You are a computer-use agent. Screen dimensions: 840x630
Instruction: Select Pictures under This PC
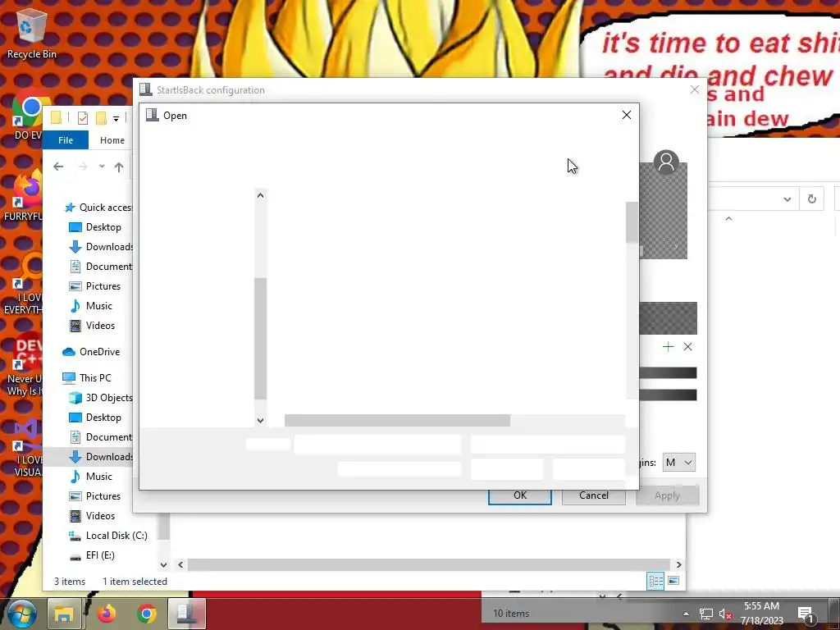[x=95, y=496]
